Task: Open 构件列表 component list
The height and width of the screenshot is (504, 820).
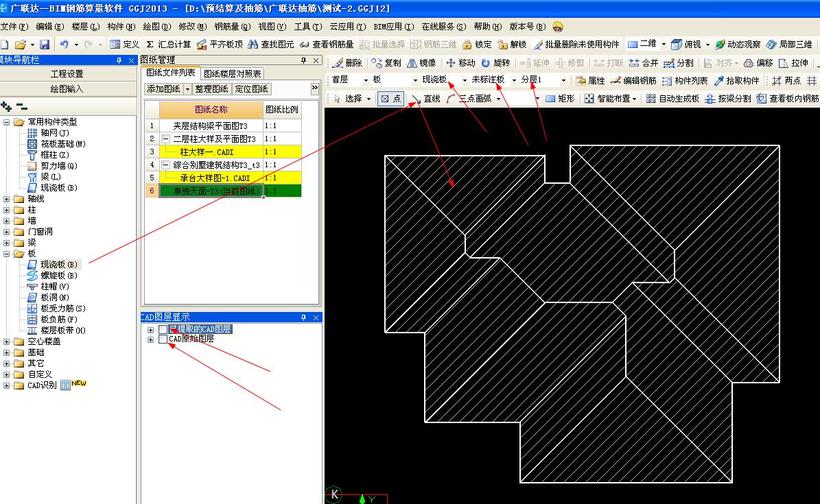Action: [x=685, y=80]
